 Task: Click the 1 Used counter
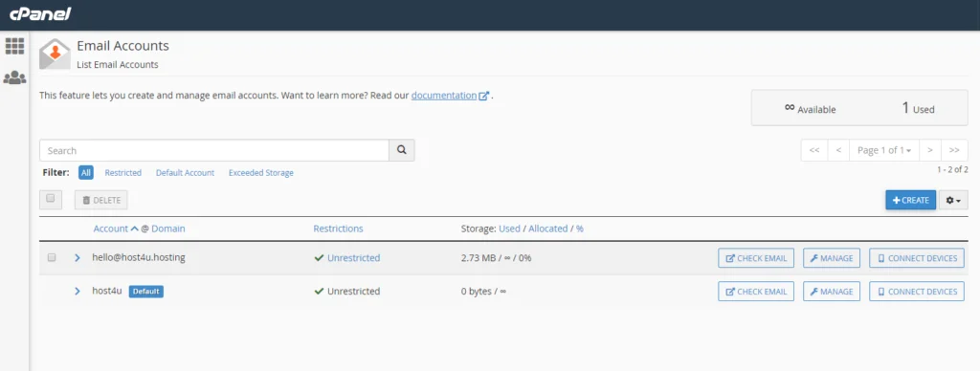coord(918,108)
